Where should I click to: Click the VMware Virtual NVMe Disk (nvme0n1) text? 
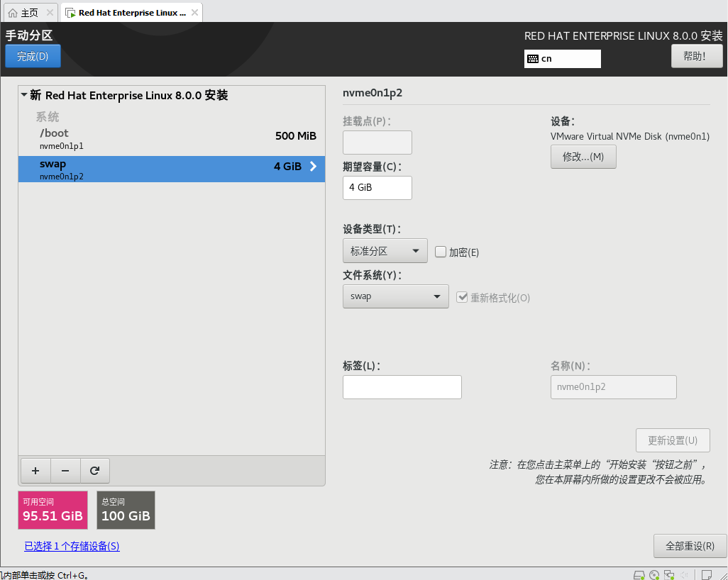(x=630, y=136)
